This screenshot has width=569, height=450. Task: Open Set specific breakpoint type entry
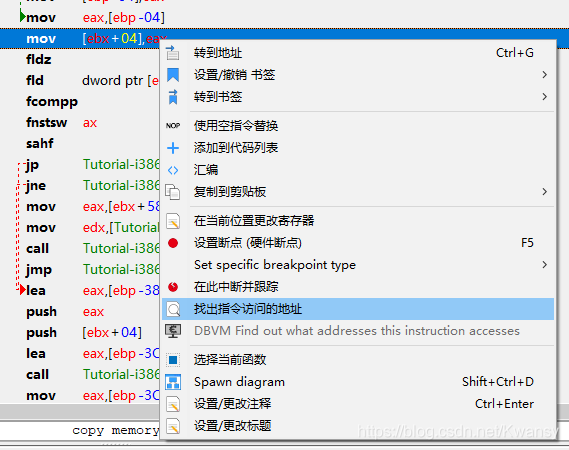tap(358, 265)
